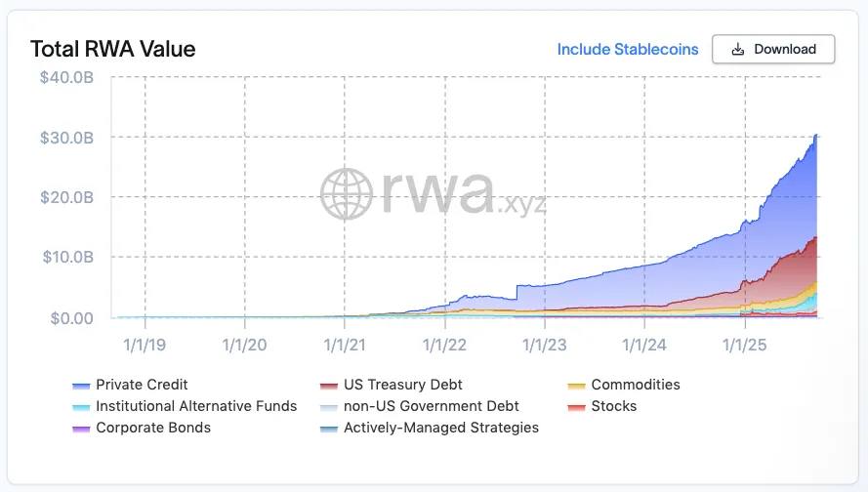This screenshot has height=492, width=868.
Task: Click the purple Corporate Bonds swatch
Action: click(81, 429)
